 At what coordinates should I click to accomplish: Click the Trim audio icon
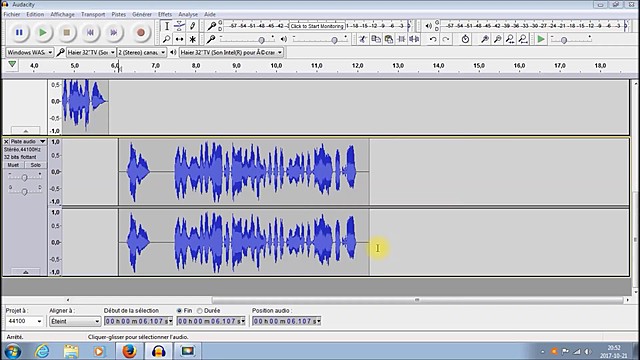[x=401, y=39]
